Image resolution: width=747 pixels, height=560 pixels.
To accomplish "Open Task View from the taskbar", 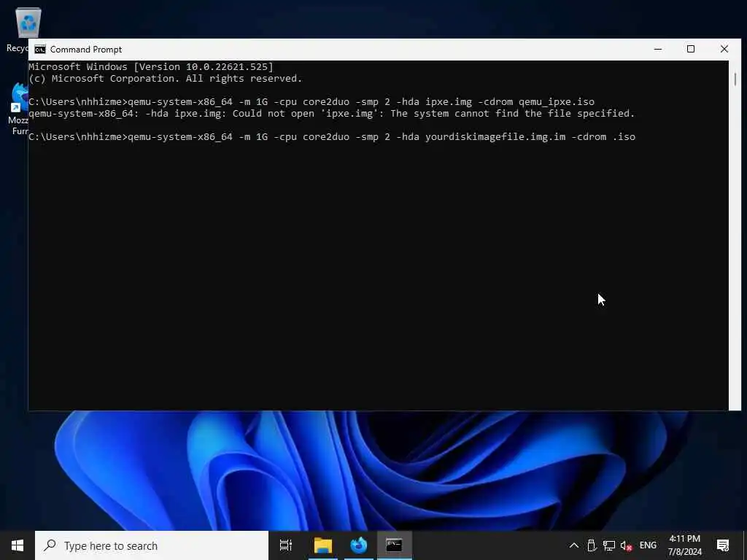I will tap(286, 545).
